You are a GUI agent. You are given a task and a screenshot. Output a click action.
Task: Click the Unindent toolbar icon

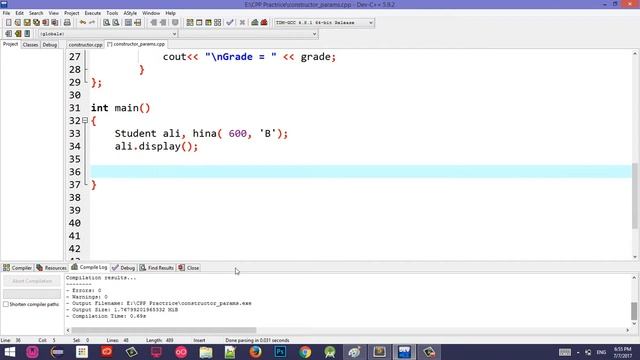(x=163, y=23)
